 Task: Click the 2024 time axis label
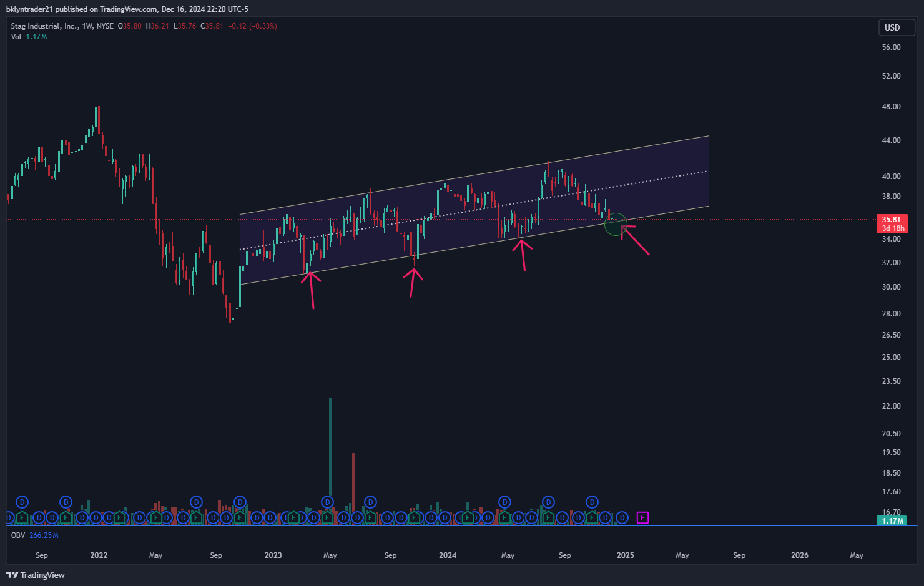(448, 555)
